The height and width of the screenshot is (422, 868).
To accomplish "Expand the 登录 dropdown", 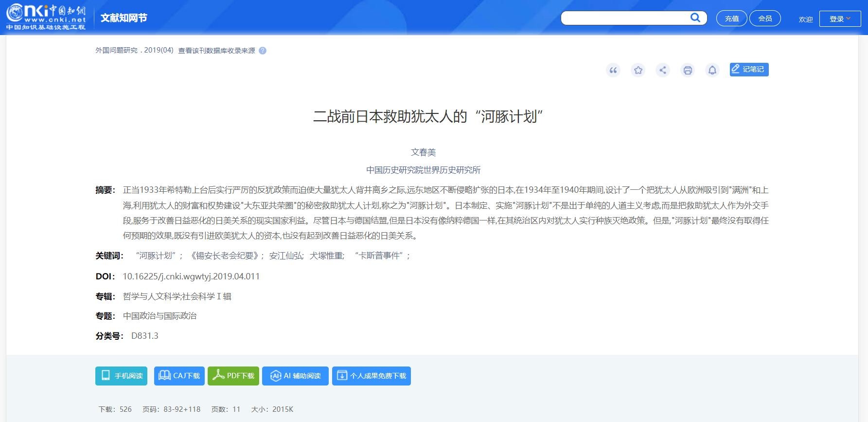I will click(840, 18).
